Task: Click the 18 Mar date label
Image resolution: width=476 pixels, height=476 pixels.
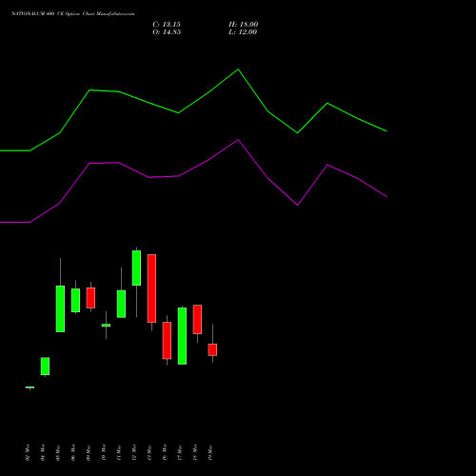Action: (195, 452)
